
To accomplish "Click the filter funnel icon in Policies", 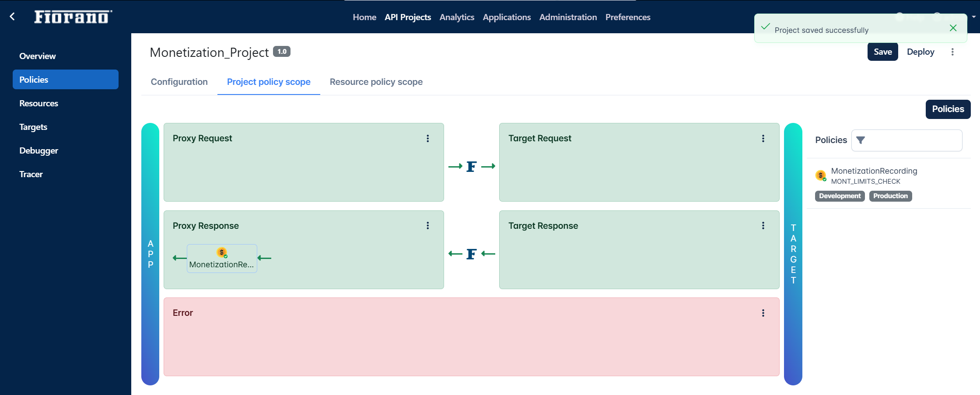I will (x=861, y=140).
